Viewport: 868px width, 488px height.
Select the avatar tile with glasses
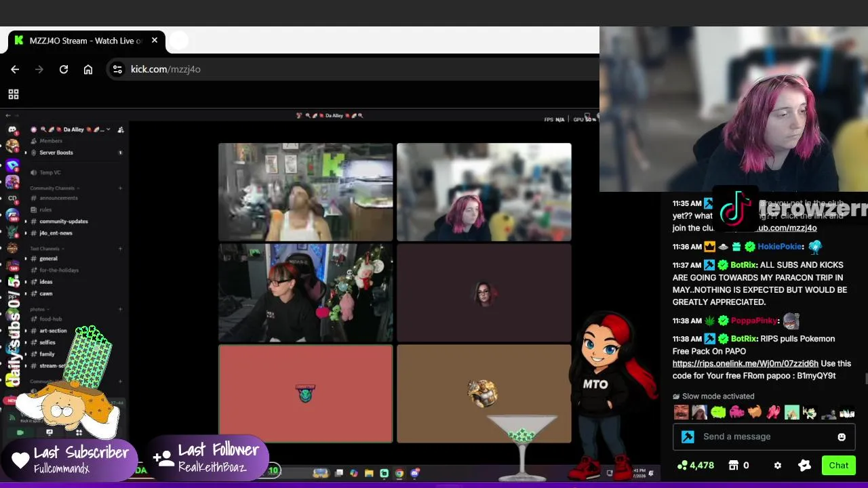(484, 293)
